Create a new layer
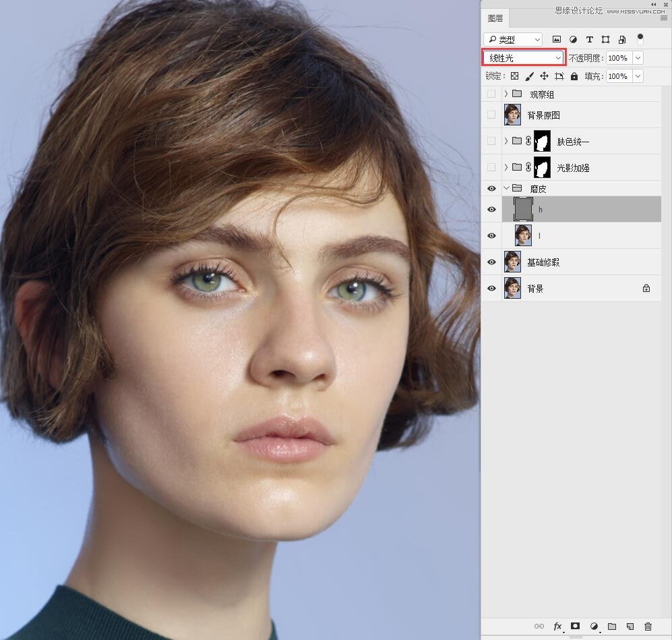The image size is (672, 640). click(630, 627)
